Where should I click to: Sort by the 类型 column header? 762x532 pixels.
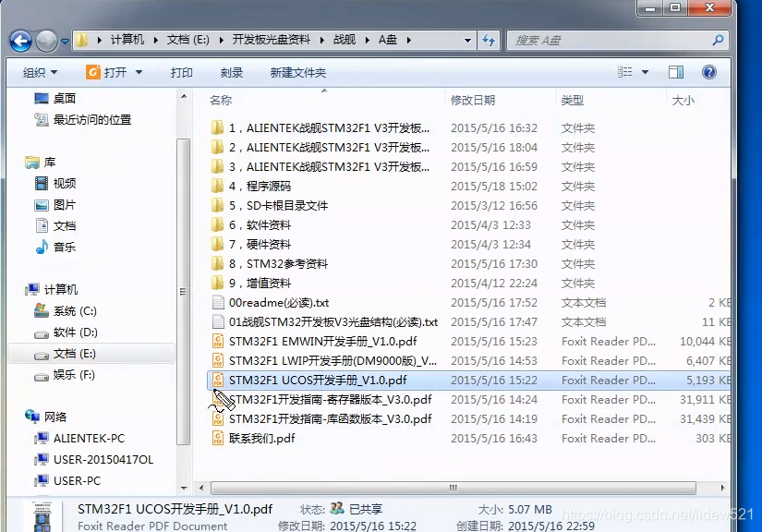coord(573,101)
